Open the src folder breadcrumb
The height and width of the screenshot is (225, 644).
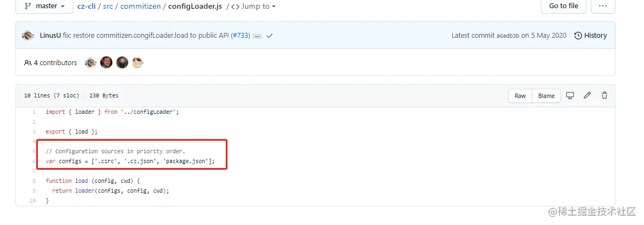tap(108, 6)
